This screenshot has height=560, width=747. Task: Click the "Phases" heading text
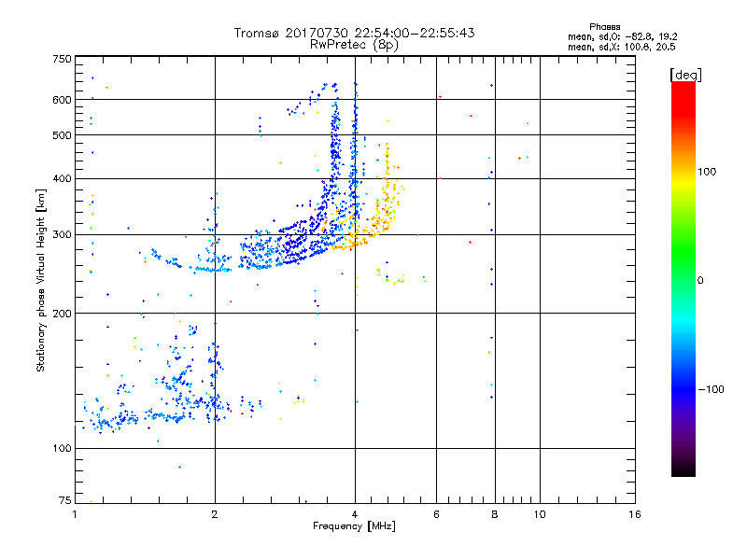coord(604,27)
